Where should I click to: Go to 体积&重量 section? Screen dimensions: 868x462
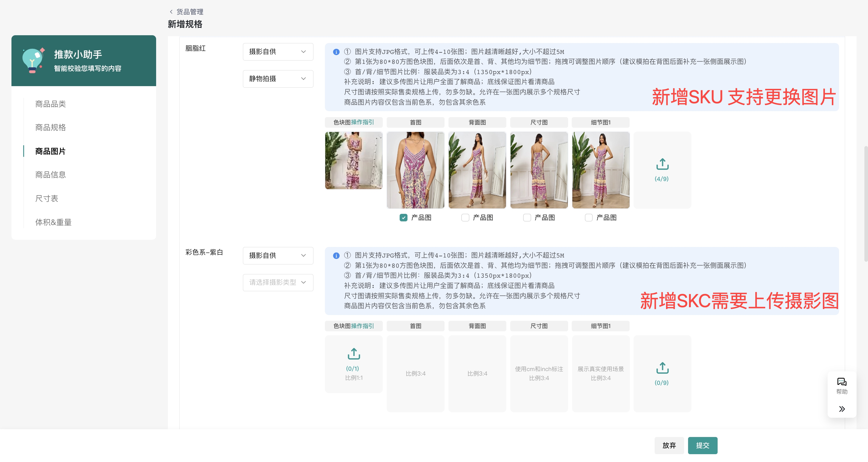[53, 222]
